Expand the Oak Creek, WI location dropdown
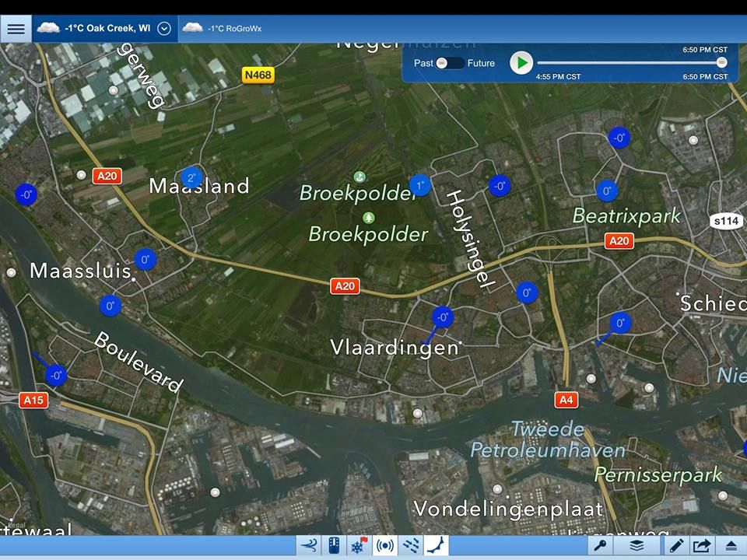This screenshot has height=560, width=747. (x=163, y=29)
